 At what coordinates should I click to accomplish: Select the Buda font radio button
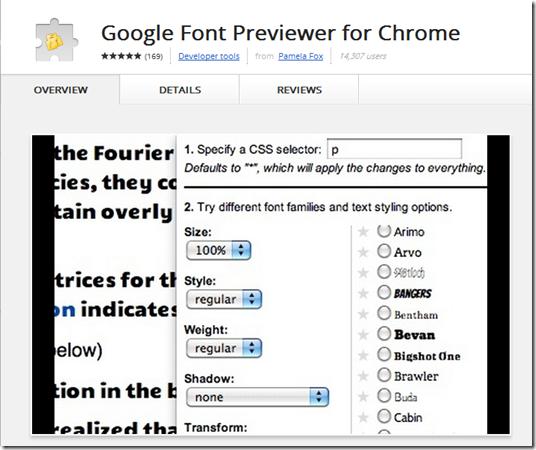(x=384, y=396)
